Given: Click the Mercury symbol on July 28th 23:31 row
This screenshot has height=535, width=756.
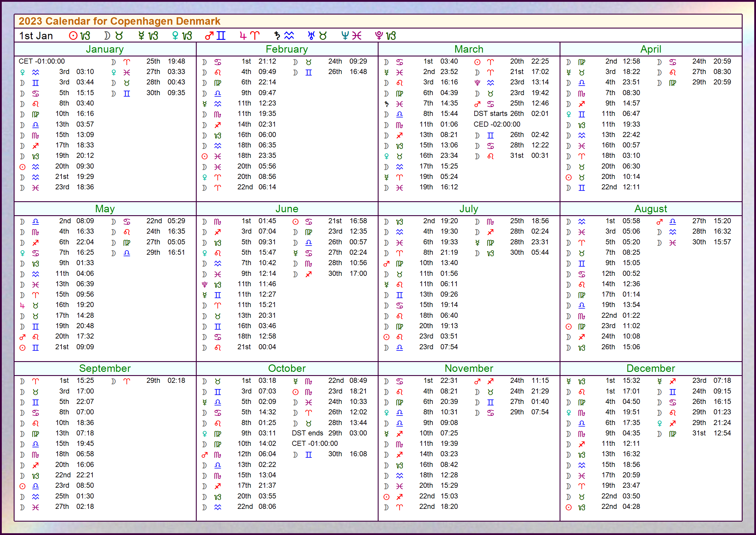Looking at the screenshot, I should [x=477, y=243].
